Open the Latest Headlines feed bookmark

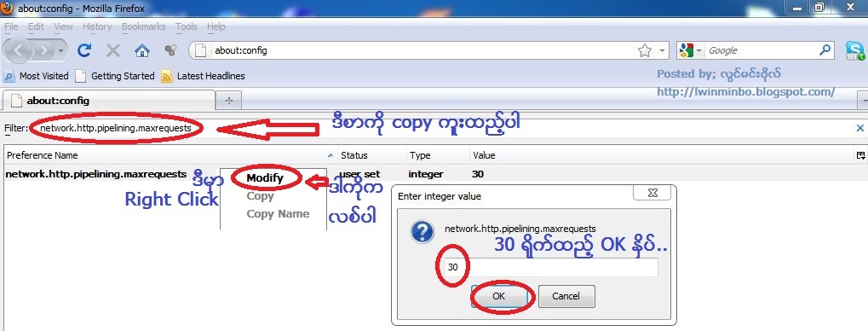(203, 76)
